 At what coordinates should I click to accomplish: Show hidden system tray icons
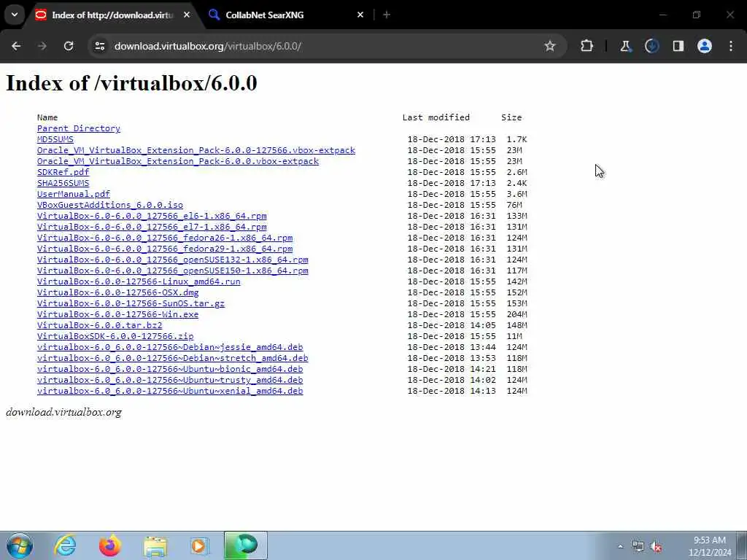(620, 547)
